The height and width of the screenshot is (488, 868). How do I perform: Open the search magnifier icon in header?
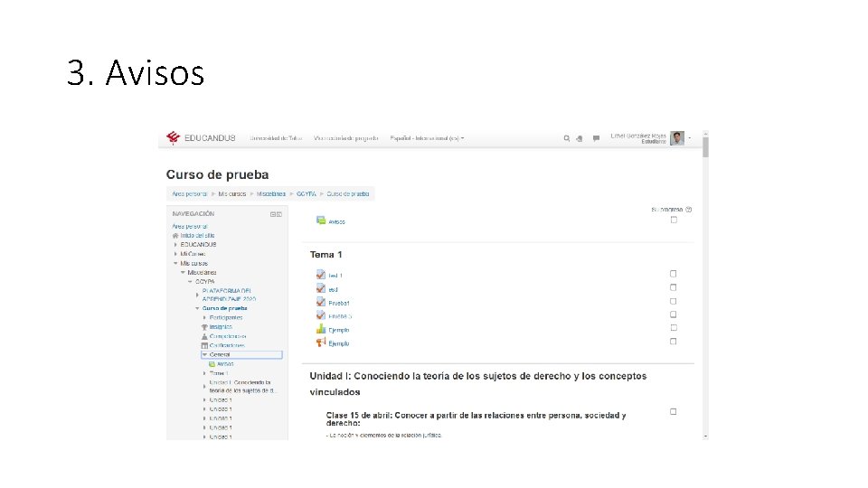[x=566, y=138]
